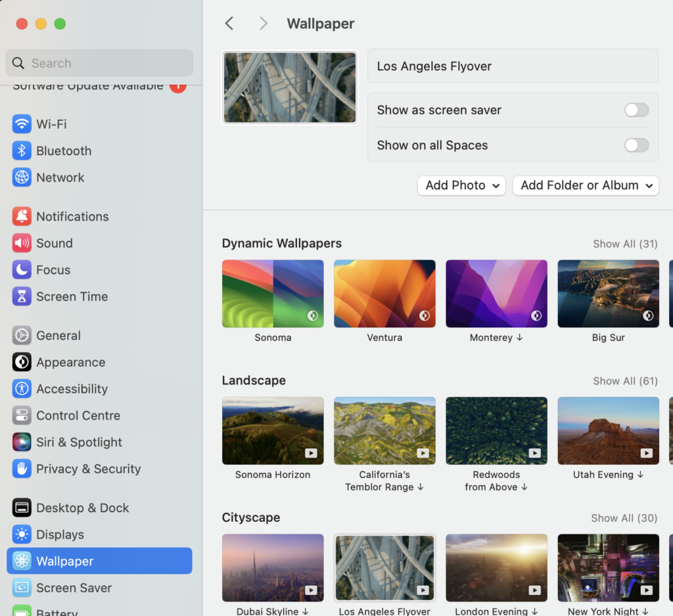The height and width of the screenshot is (616, 673).
Task: Enable Show as screen saver
Action: (636, 110)
